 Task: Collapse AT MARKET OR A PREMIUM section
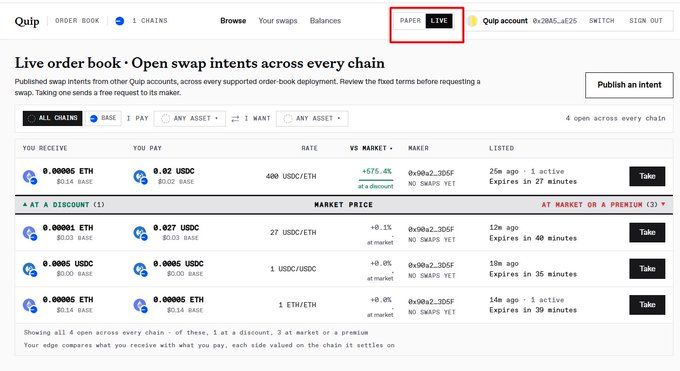click(x=603, y=204)
